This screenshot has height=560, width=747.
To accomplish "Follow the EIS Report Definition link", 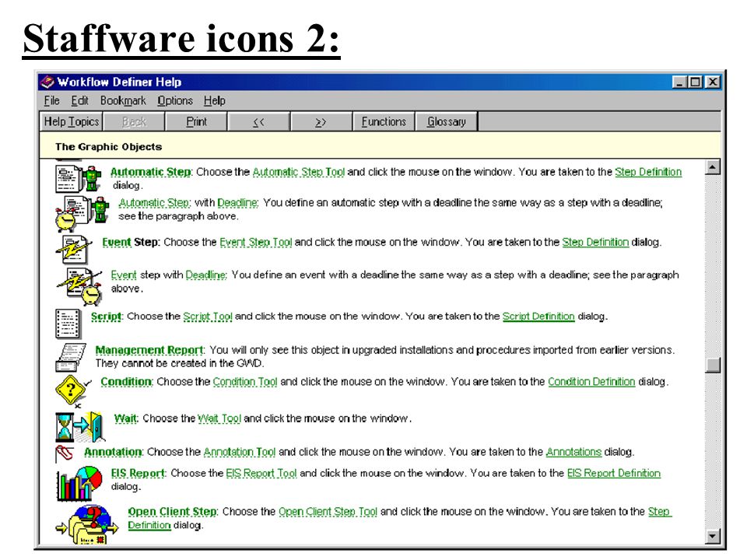I will pos(614,474).
